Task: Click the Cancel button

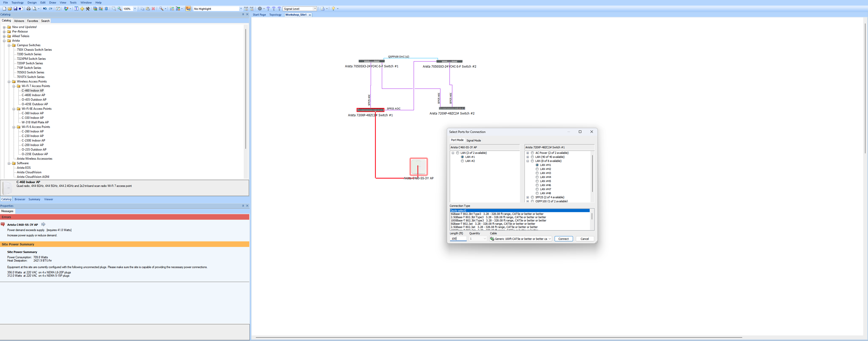Action: pyautogui.click(x=585, y=239)
